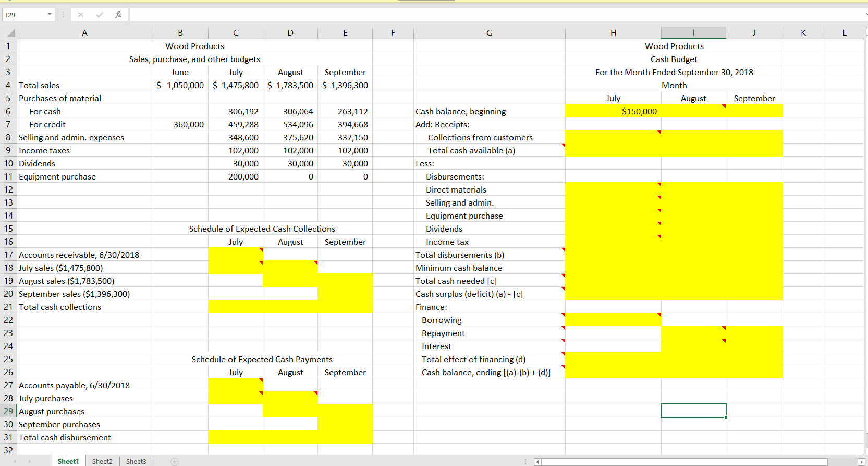
Task: Select the 200,000 equipment purchase cell
Action: (236, 176)
